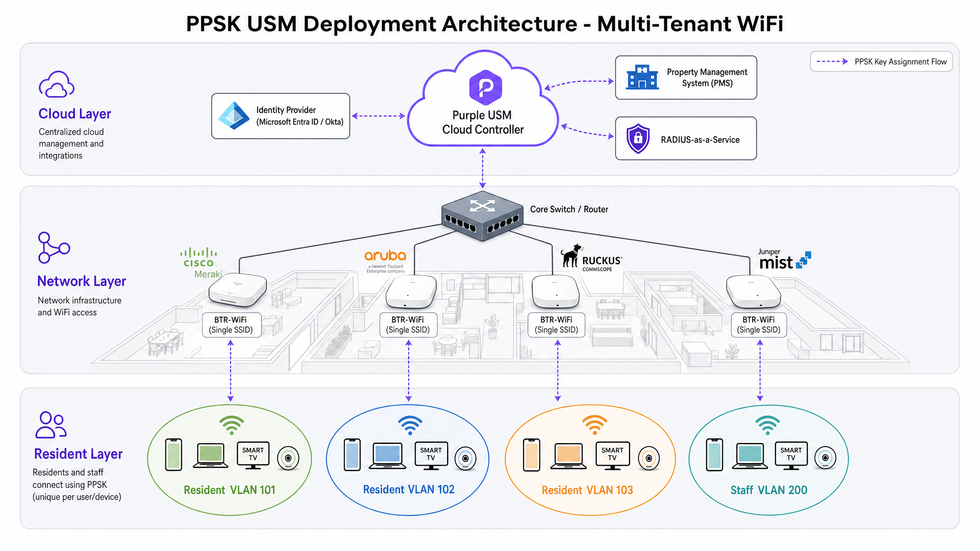Select the Smart TV in Resident VLAN 103

(x=612, y=456)
